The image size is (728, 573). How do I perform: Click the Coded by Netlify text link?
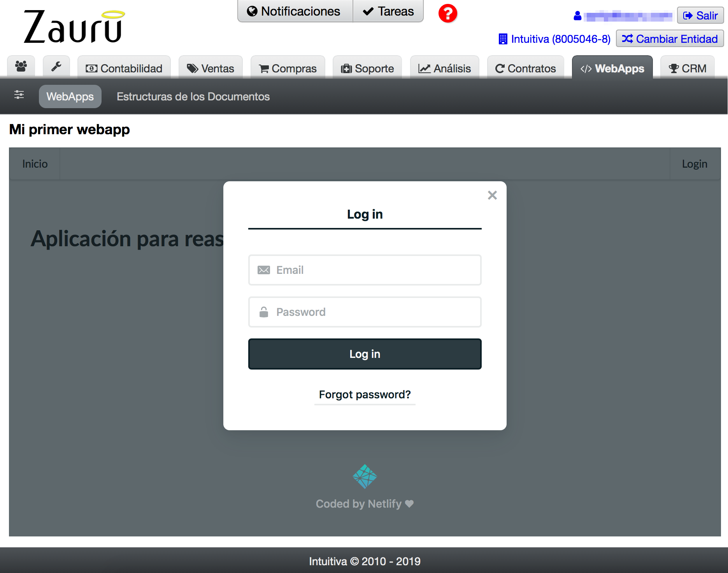coord(365,504)
